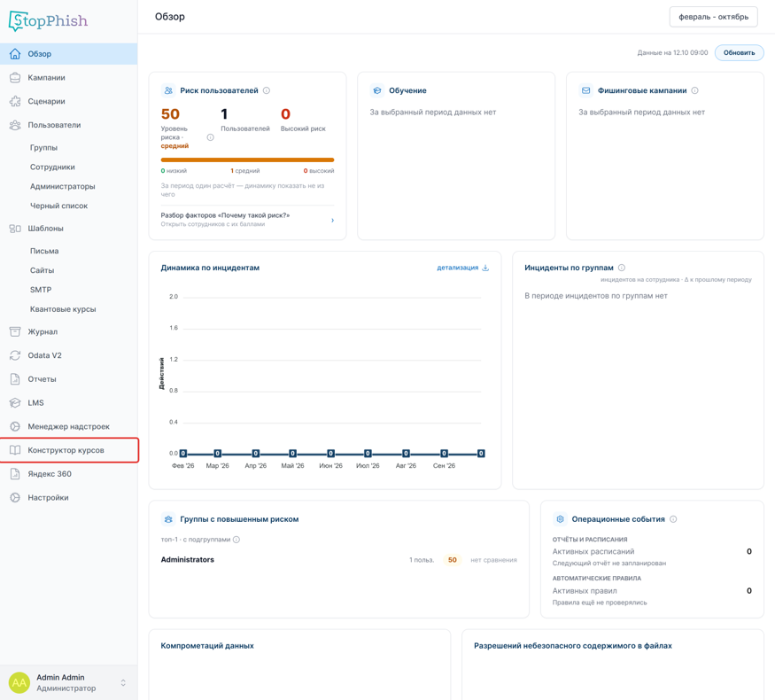
Task: Click the info icon next to Инциденты по группам
Action: coord(622,268)
